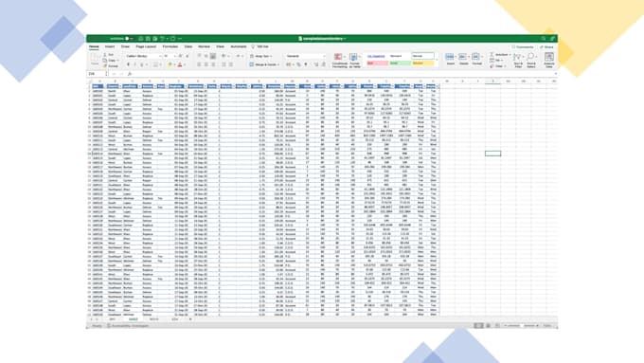Click the insert function fx icon
The height and width of the screenshot is (363, 644).
point(130,74)
